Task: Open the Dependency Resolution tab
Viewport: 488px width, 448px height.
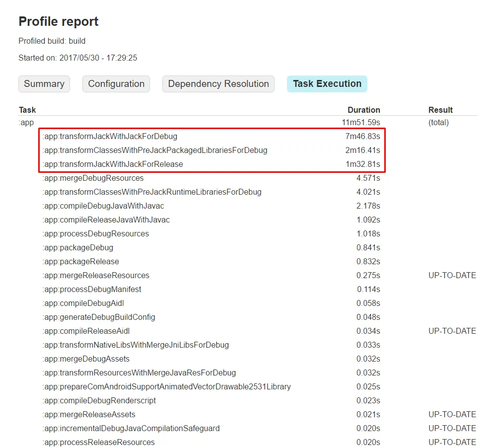Action: (218, 84)
